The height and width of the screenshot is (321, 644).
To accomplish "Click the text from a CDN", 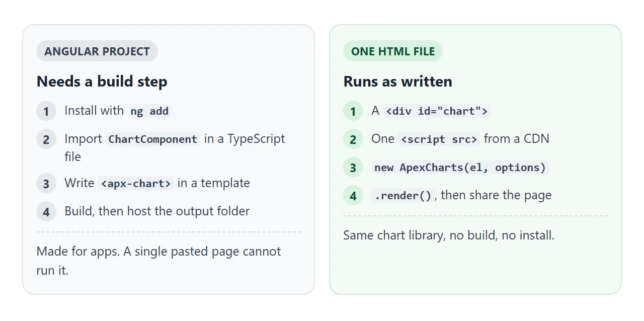I will pyautogui.click(x=516, y=139).
